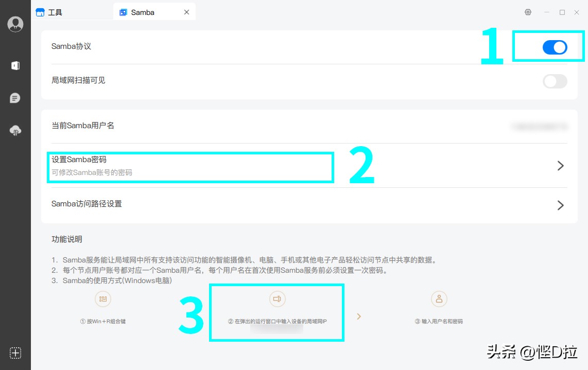Close the Samba tab with its X
Screen dimensions: 588x370
pyautogui.click(x=186, y=11)
